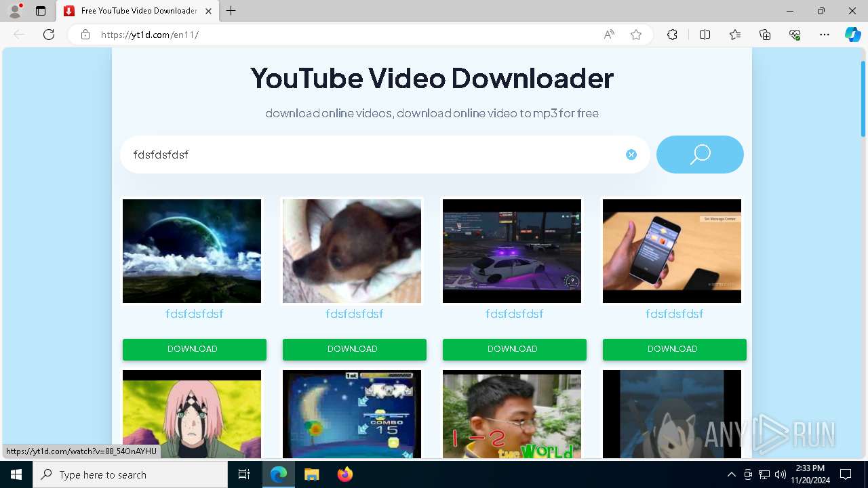Open the Favorites list icon

coord(735,35)
